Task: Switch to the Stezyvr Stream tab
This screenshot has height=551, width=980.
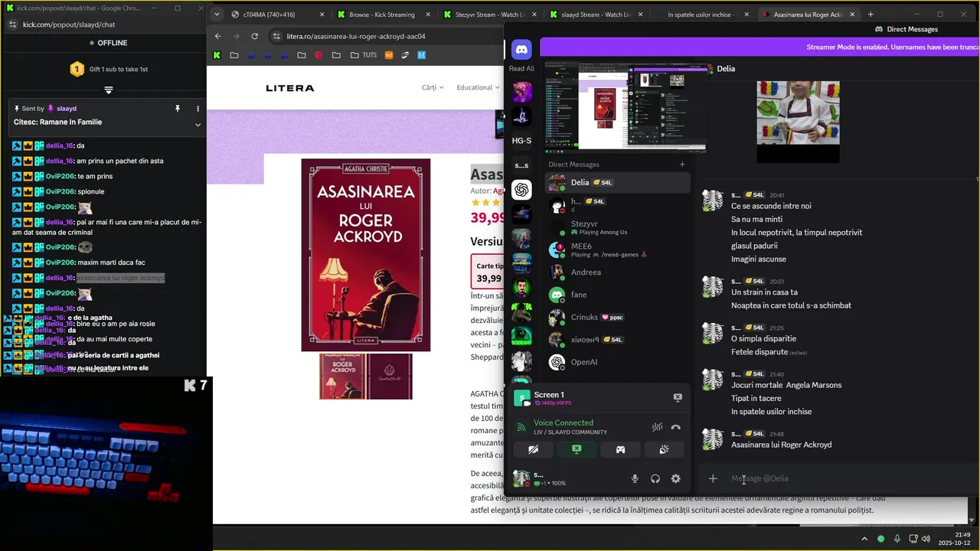Action: click(x=491, y=15)
